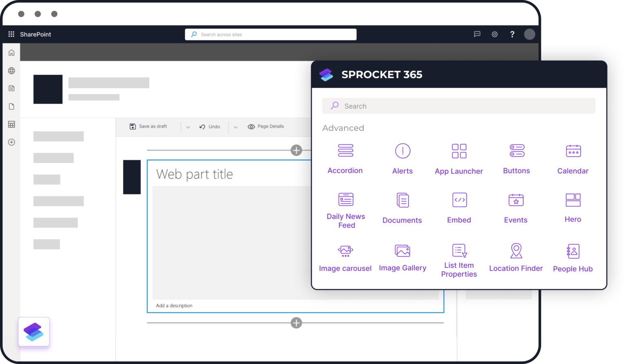Expand the Undo options chevron
Viewport: 627px width, 364px height.
(236, 127)
